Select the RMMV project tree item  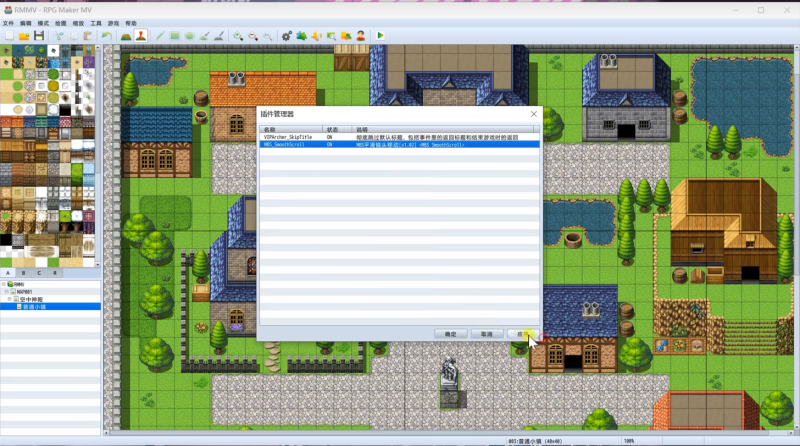[19, 284]
